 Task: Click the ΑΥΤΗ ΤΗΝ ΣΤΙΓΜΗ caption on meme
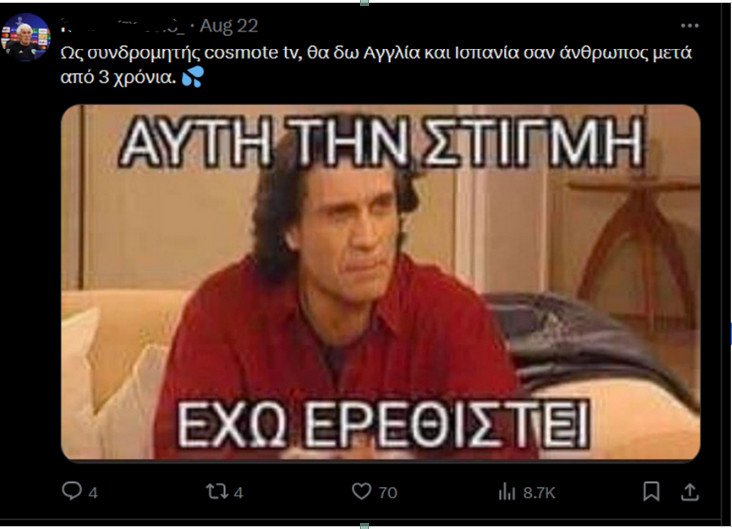[x=382, y=142]
